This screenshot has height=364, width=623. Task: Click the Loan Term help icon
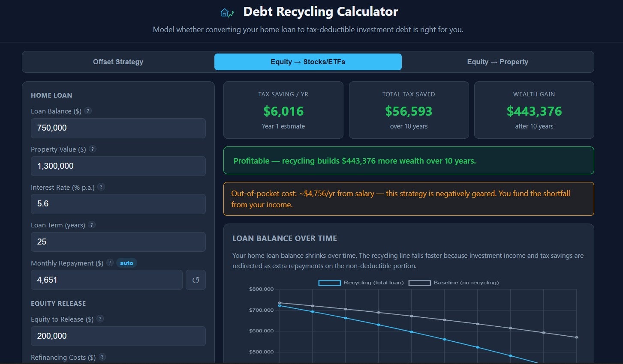point(92,225)
